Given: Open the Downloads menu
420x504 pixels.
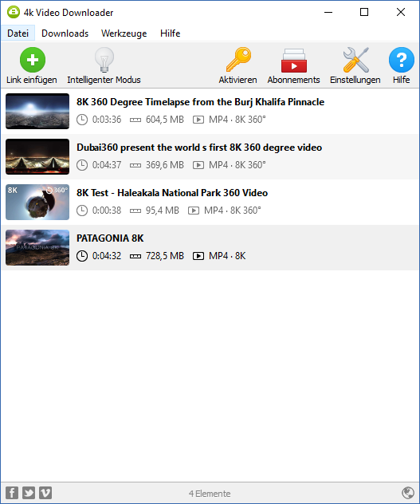Looking at the screenshot, I should coord(65,33).
